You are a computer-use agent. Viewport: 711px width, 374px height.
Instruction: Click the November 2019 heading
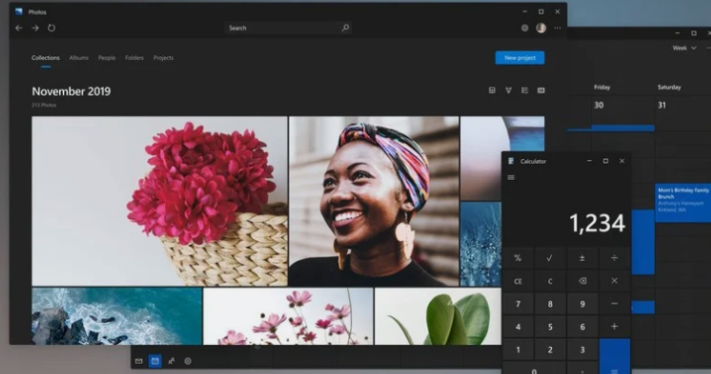[71, 92]
